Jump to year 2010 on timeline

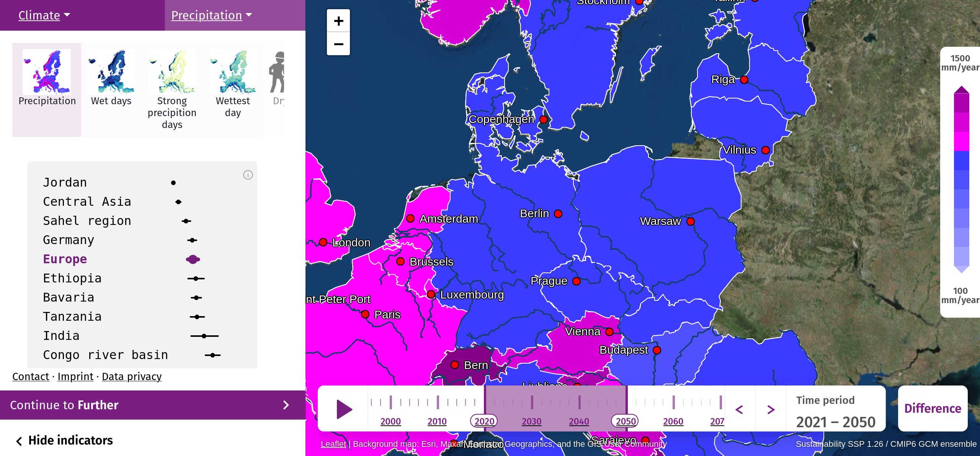tap(437, 421)
